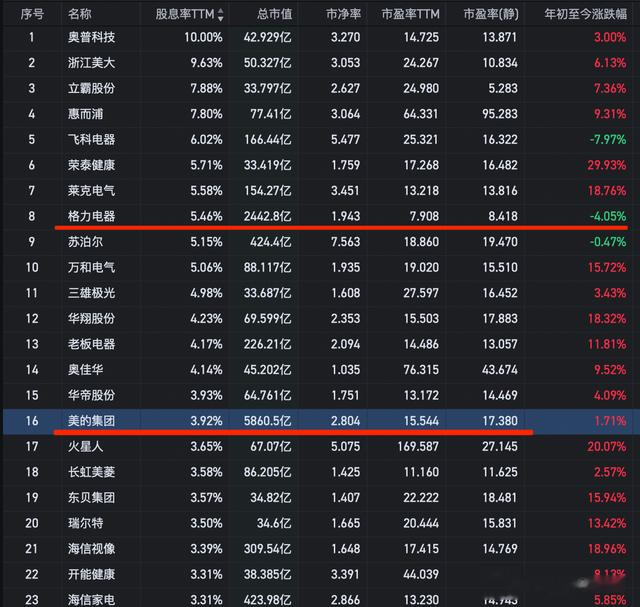Select stock 立霸股份
Image resolution: width=640 pixels, height=607 pixels.
point(91,89)
